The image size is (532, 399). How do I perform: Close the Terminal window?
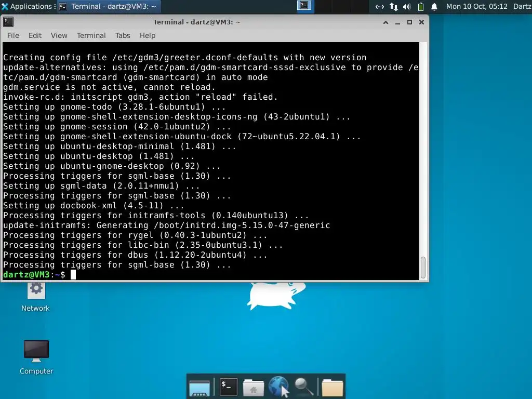click(x=421, y=22)
